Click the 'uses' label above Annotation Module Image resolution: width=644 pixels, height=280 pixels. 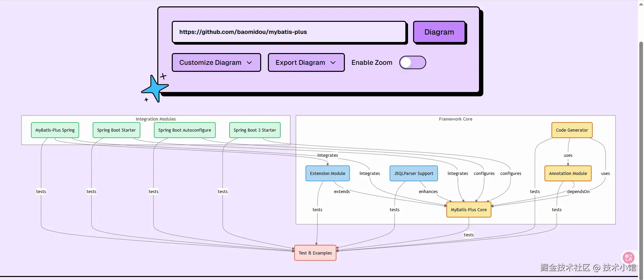[x=568, y=155]
